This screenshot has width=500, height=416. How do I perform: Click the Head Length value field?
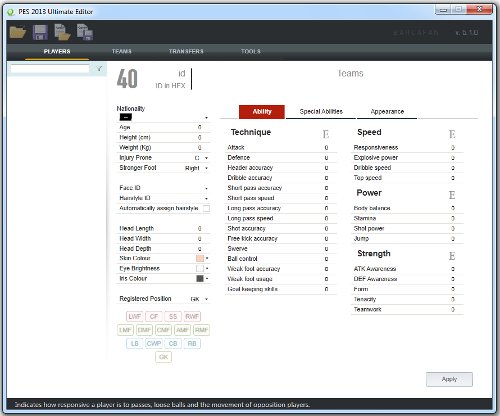point(199,228)
